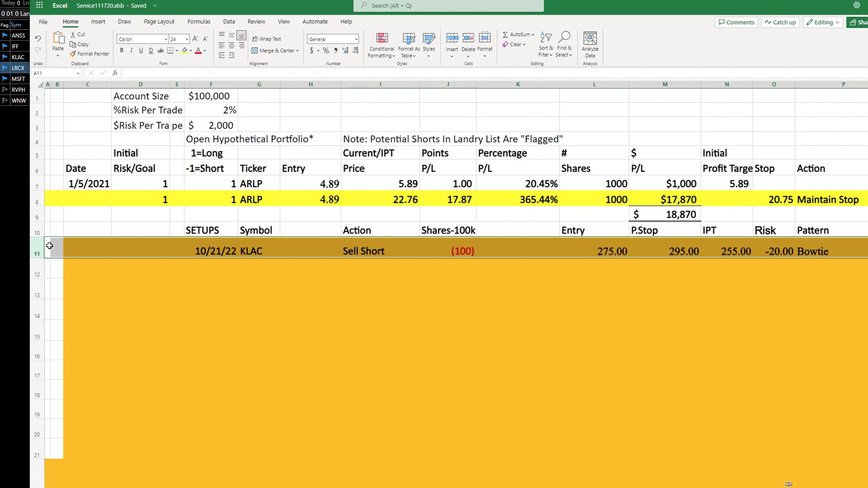Image resolution: width=868 pixels, height=488 pixels.
Task: Click the AutoSum button
Action: 518,34
